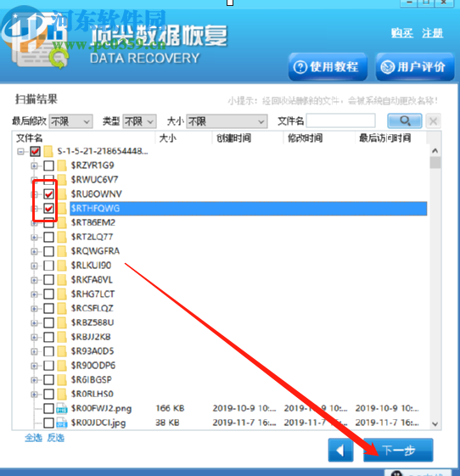This screenshot has height=476, width=460.
Task: Click the folder icon of $RZYR1G9
Action: [62, 165]
